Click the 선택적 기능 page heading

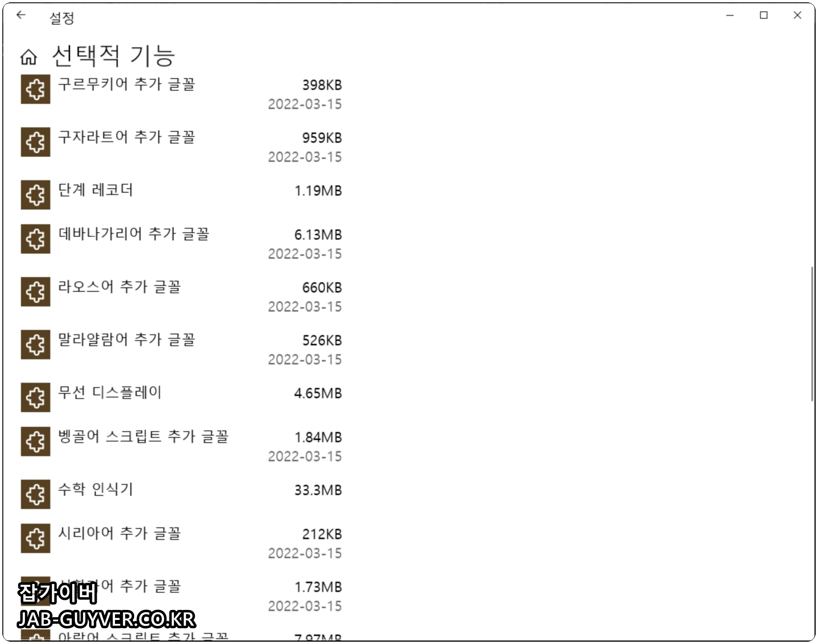[x=113, y=55]
